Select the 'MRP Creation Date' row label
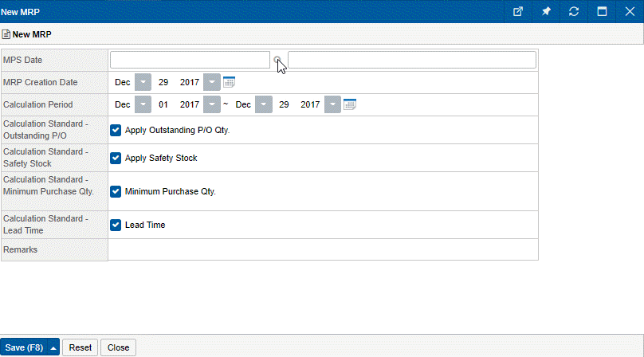Screen dimensions: 644x357 coord(40,82)
